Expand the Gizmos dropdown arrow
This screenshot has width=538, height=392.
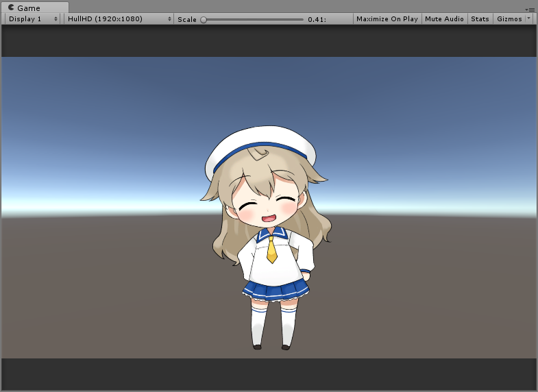(x=529, y=19)
